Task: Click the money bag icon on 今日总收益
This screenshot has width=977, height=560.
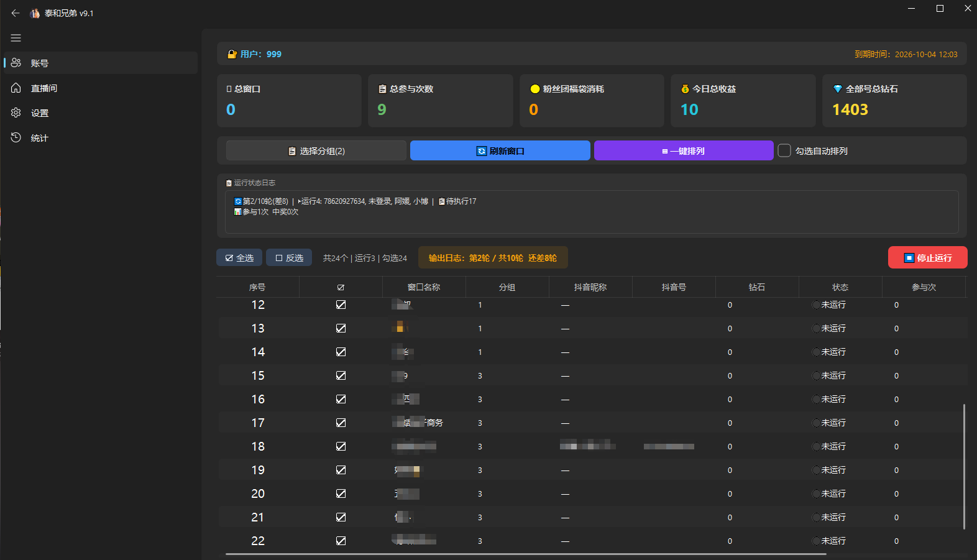Action: (685, 89)
